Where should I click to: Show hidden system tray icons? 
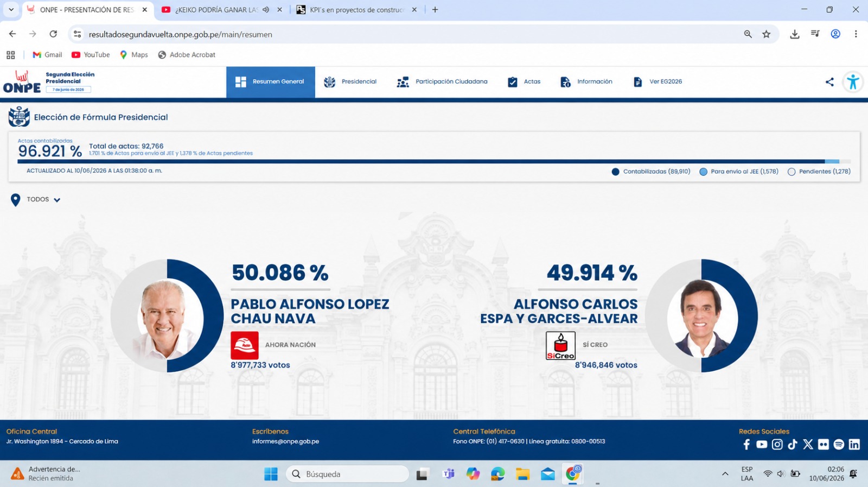725,474
